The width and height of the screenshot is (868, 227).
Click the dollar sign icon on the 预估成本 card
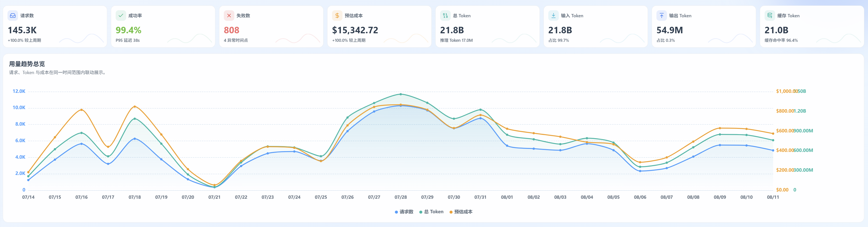[x=337, y=16]
